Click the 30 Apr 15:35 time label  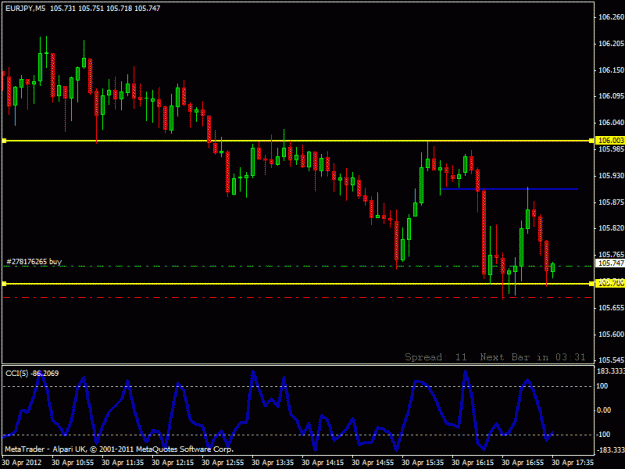[x=423, y=463]
